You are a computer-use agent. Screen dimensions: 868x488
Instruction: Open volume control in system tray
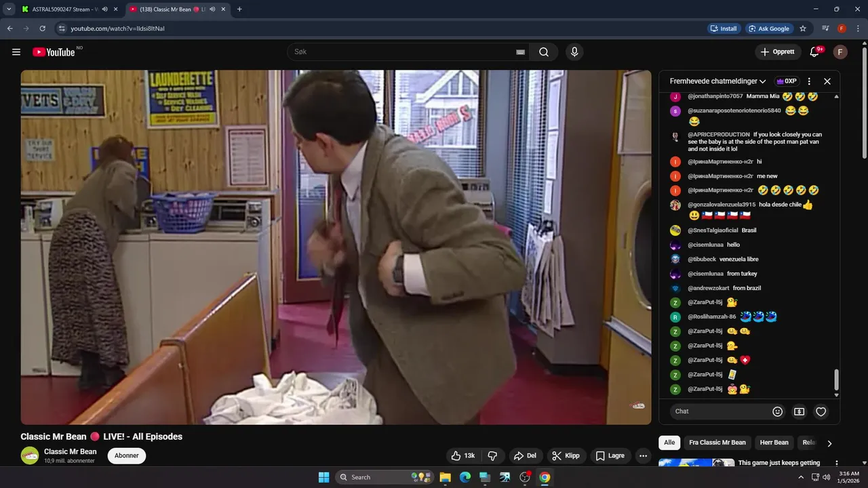tap(826, 477)
